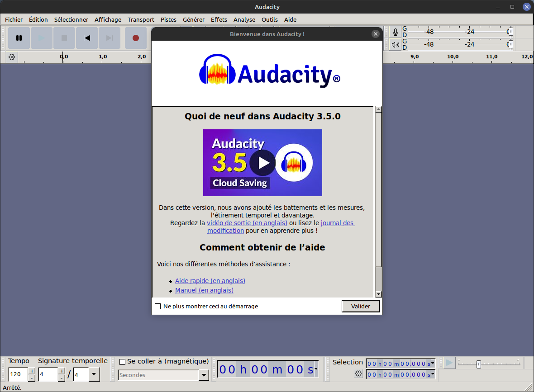Skip to end with the forward button

[x=110, y=38]
